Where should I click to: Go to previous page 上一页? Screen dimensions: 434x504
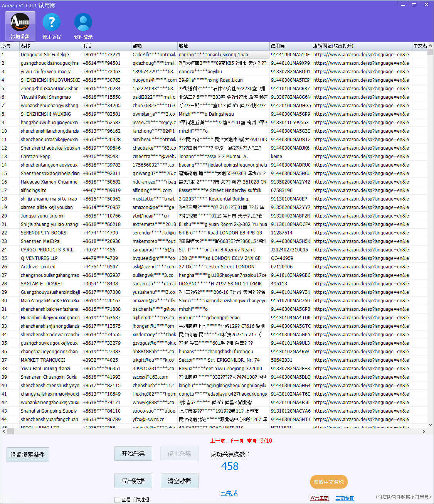tap(218, 441)
